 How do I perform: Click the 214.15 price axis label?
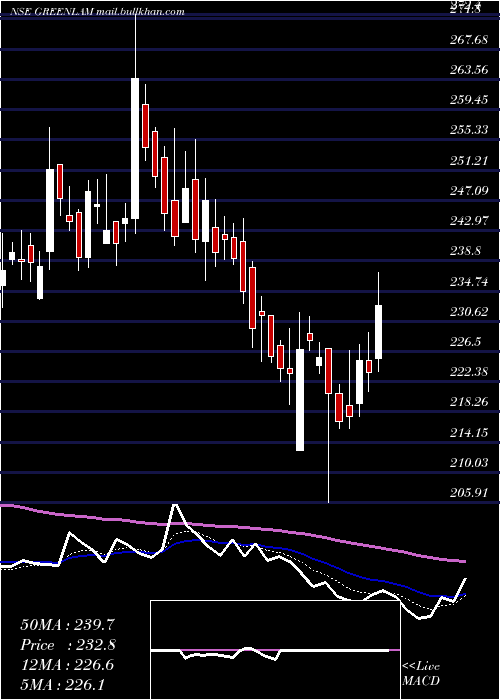pyautogui.click(x=468, y=433)
